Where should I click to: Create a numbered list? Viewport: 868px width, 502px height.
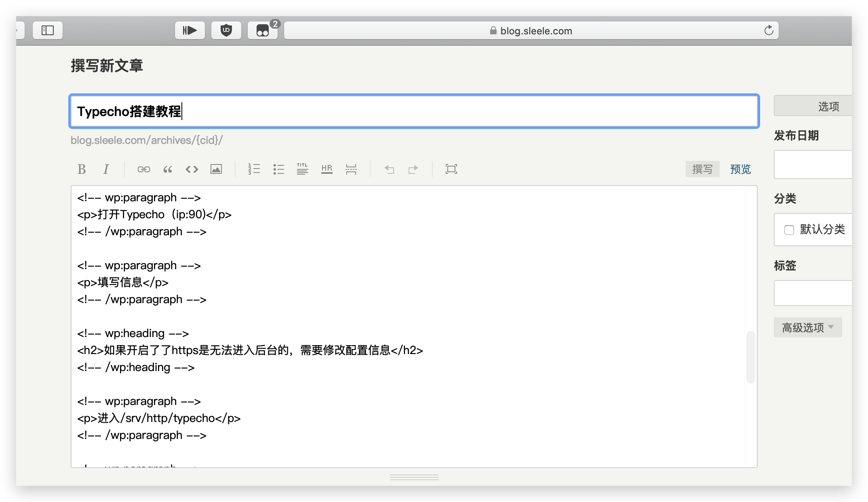(x=254, y=169)
